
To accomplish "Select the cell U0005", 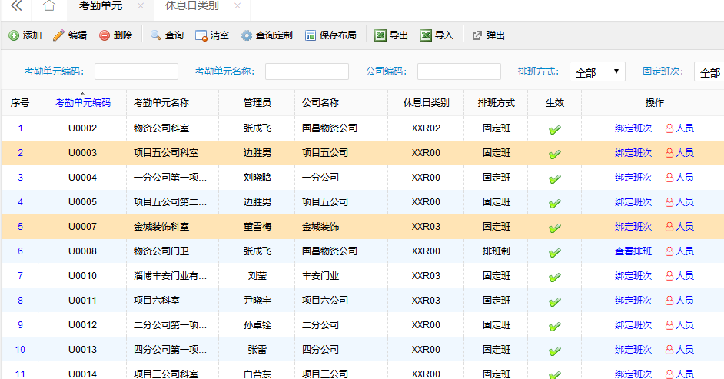I will click(83, 202).
